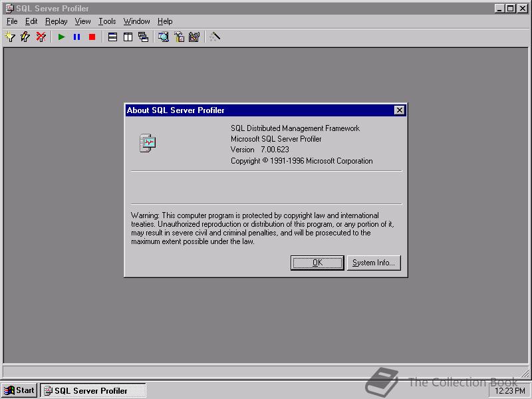Click the Profiler icon in About dialog
The width and height of the screenshot is (532, 399).
[148, 143]
